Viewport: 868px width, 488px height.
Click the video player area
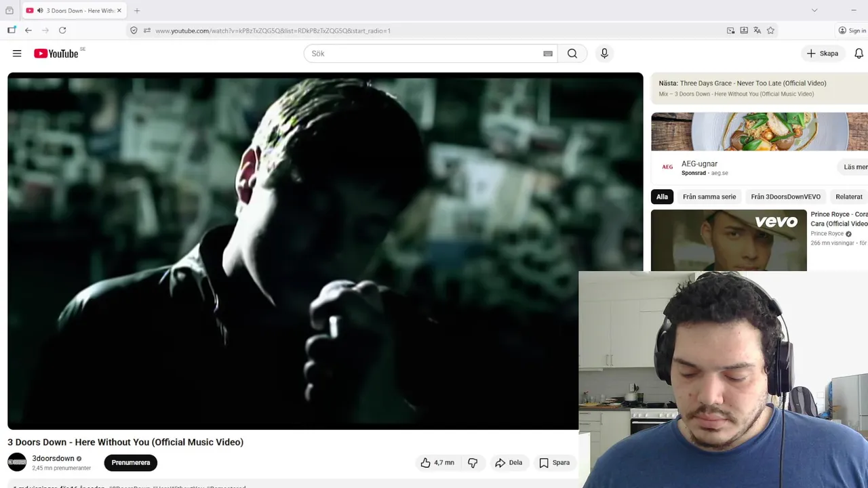325,251
